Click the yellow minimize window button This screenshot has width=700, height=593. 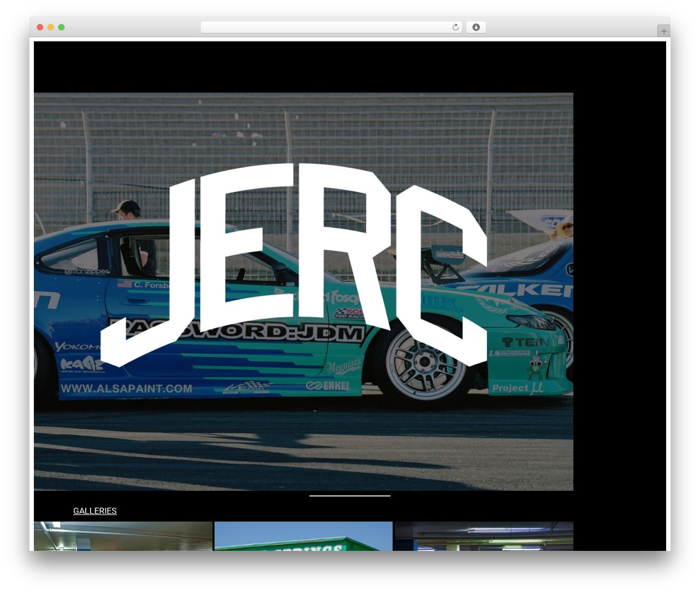click(51, 27)
